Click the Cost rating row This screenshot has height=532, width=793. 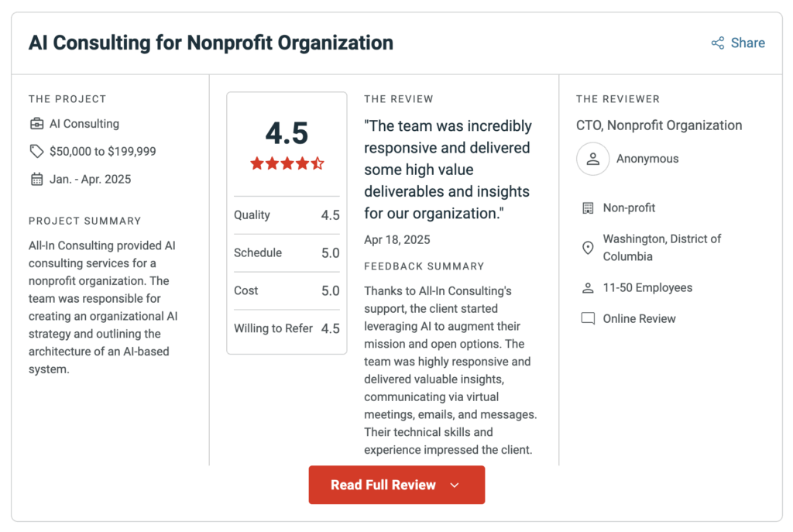pos(287,291)
